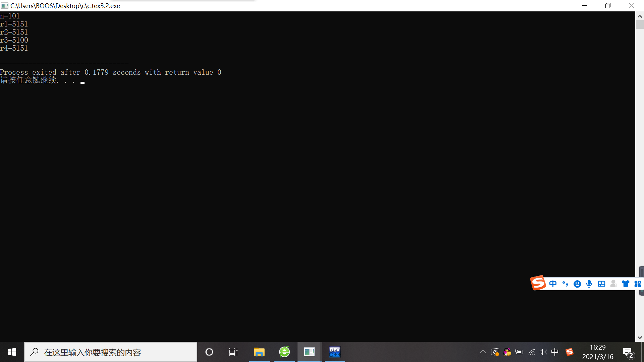Screen dimensions: 644x362
Task: Click the scroll down arrow of console
Action: [640, 338]
